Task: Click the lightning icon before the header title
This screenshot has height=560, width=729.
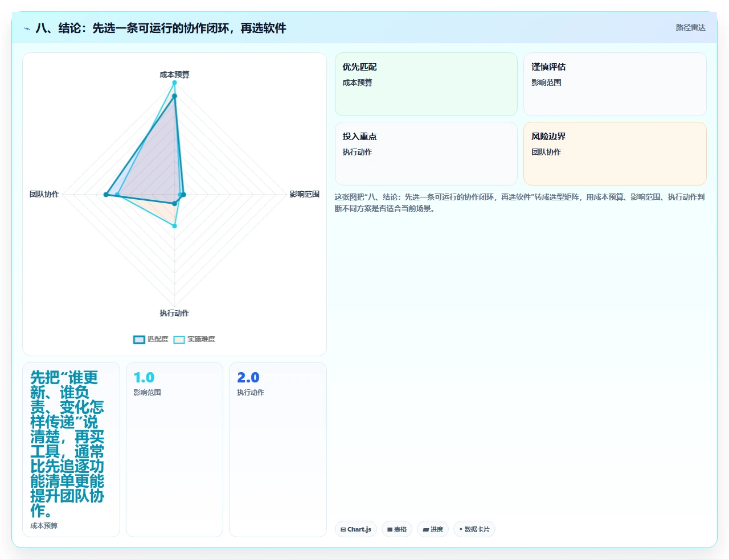Action: click(x=27, y=28)
